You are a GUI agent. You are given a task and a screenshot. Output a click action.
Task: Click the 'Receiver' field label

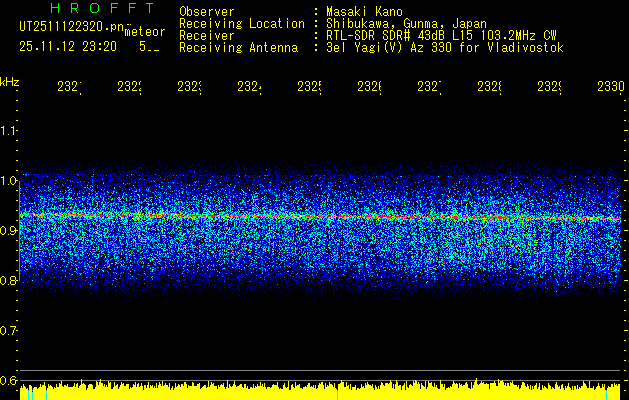pos(207,36)
